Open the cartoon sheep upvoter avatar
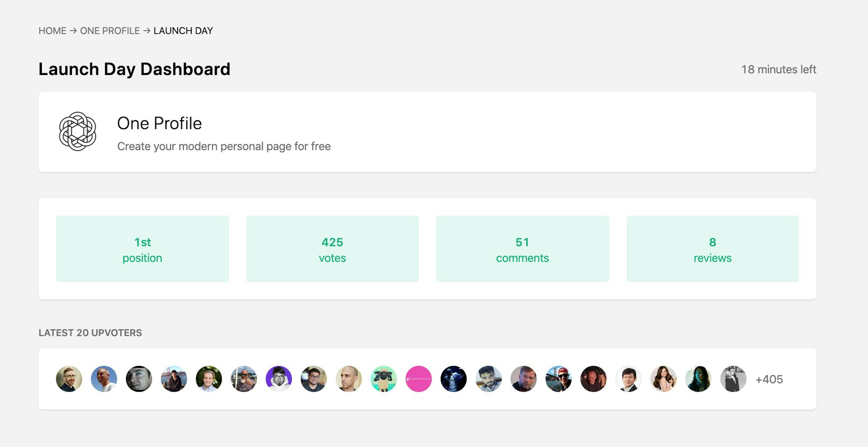Screen dimensions: 868x447 tap(383, 379)
